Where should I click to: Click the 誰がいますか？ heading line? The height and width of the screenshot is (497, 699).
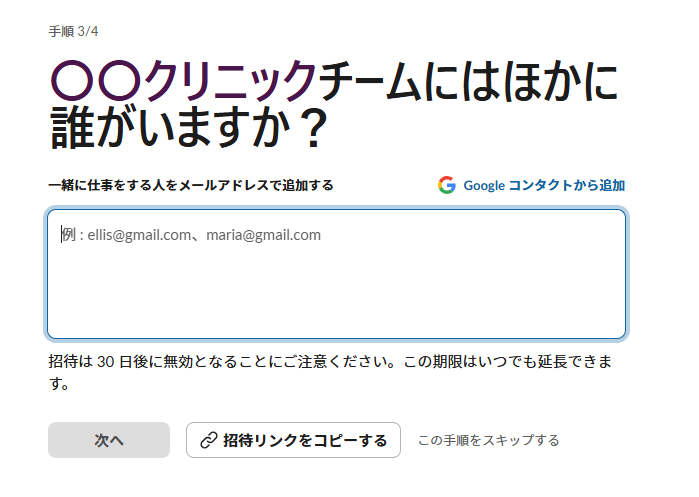pos(188,129)
